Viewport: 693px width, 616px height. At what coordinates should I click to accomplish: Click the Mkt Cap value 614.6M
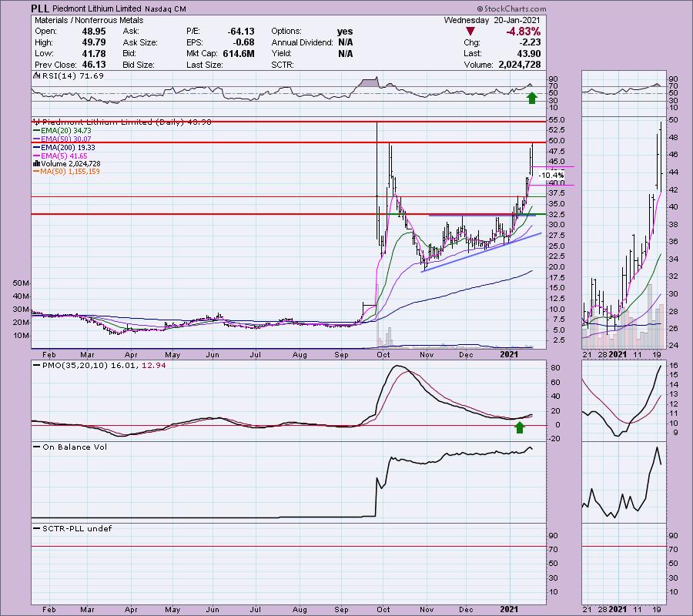point(239,53)
